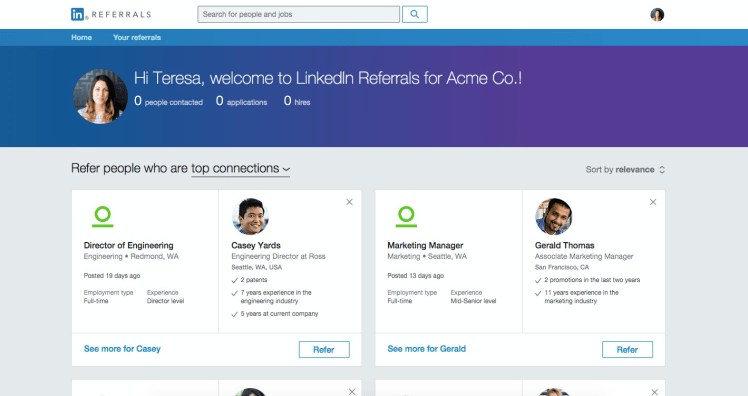Viewport: 748px width, 396px height.
Task: Click the 0 people contacted stat
Action: point(168,101)
